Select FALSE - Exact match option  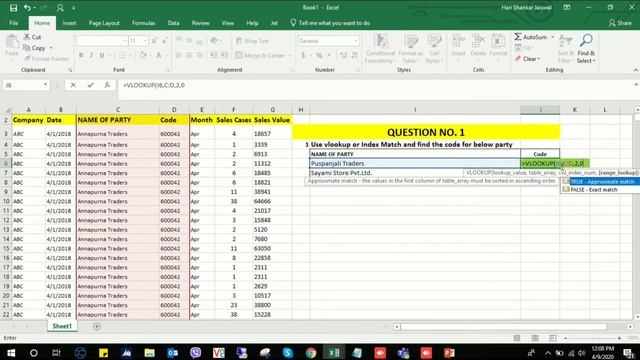click(600, 190)
